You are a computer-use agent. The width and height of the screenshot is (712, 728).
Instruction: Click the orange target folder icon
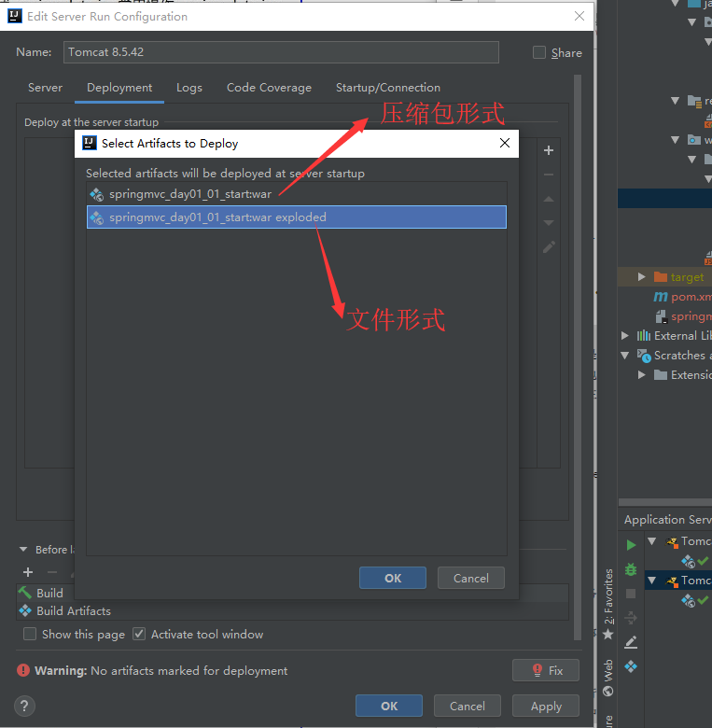[661, 276]
